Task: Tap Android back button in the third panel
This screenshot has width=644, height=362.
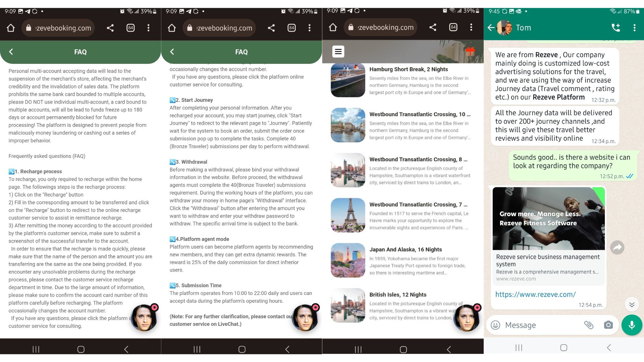Action: (449, 349)
